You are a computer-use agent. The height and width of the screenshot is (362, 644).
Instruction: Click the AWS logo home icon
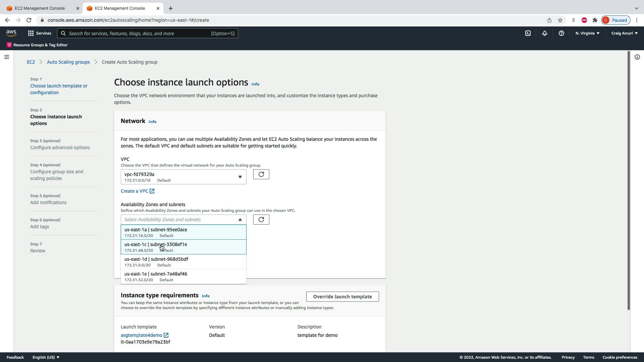11,33
